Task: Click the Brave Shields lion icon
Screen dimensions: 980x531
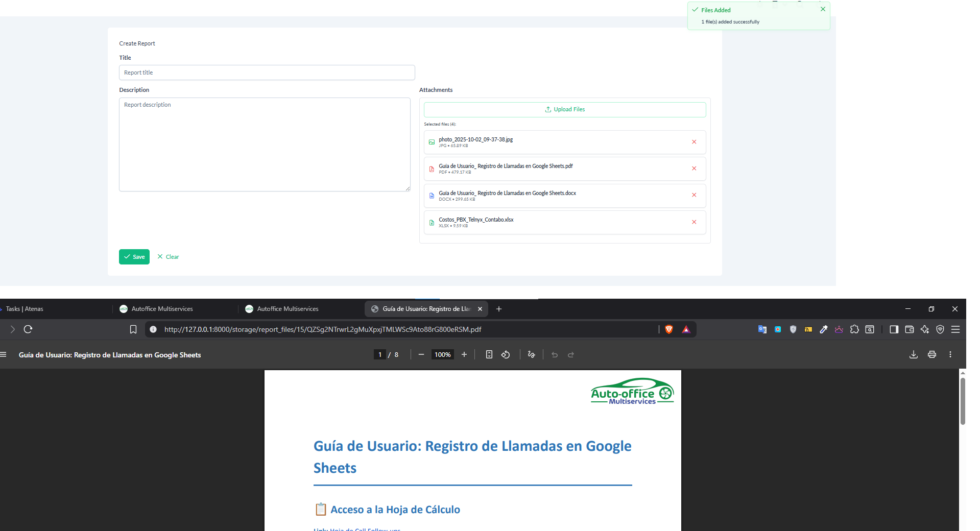Action: click(668, 329)
